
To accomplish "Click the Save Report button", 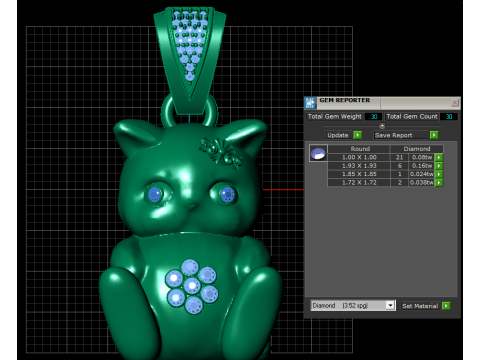I will (401, 135).
